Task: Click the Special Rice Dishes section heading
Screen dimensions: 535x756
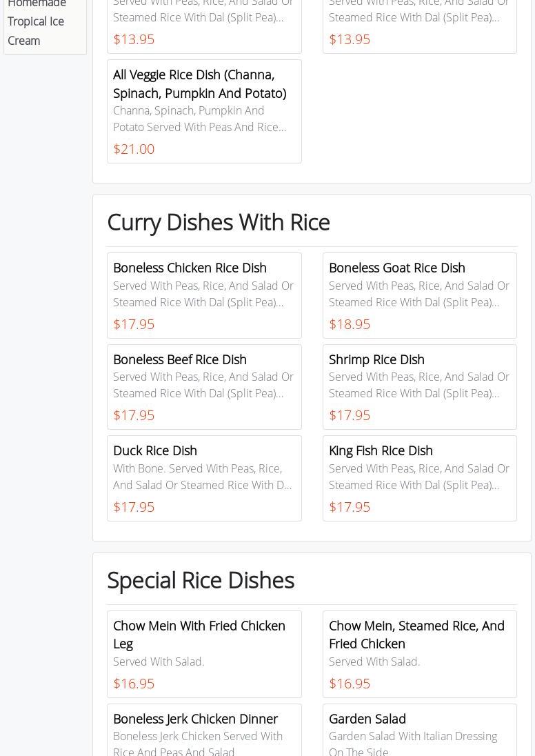Action: 201,580
